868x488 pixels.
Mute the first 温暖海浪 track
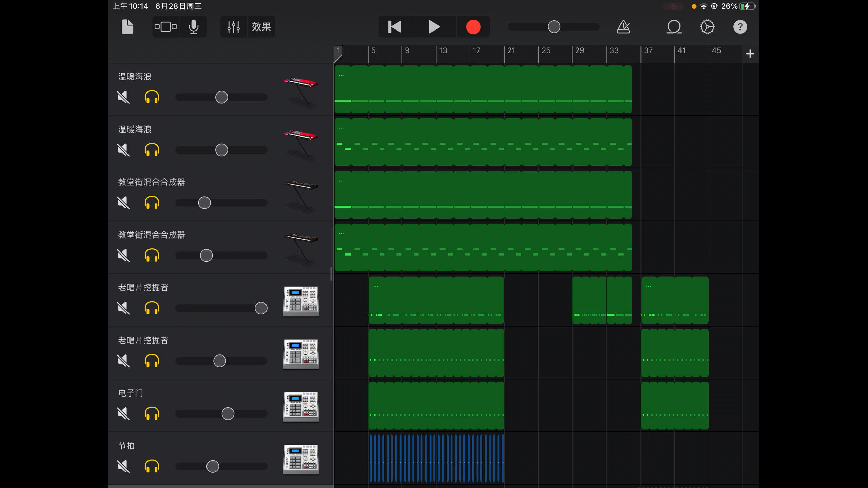[x=123, y=97]
